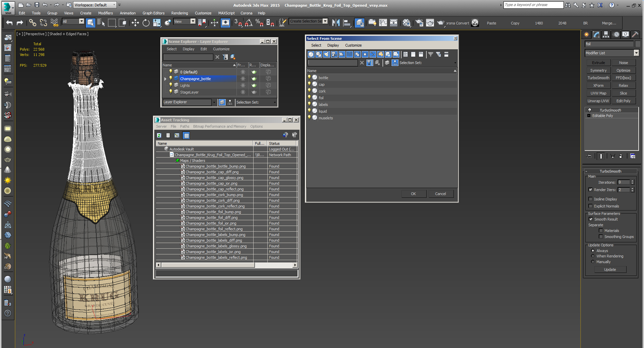Expand the Champagne_bottle layer arrow
The height and width of the screenshot is (348, 644).
165,79
